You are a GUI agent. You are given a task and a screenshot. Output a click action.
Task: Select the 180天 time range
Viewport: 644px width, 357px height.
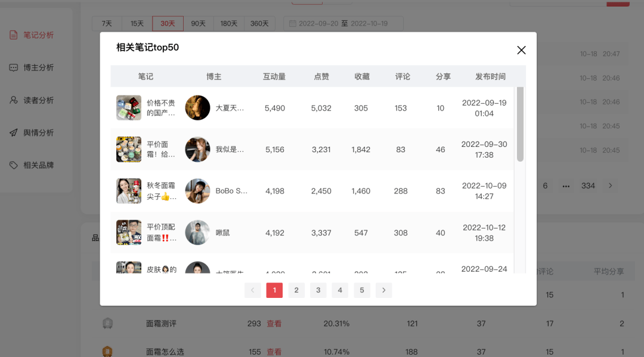click(229, 23)
